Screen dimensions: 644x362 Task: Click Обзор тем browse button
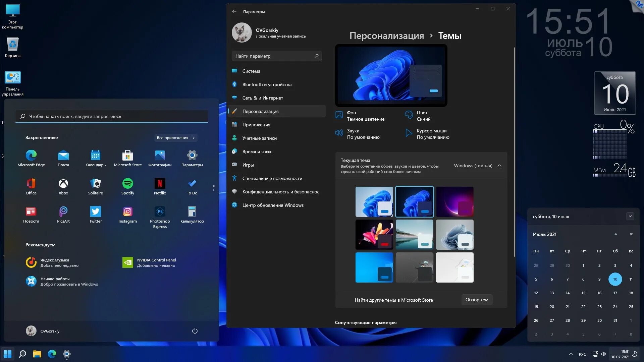click(x=476, y=300)
